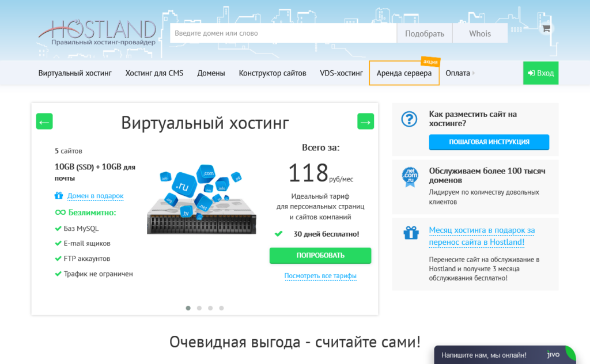This screenshot has width=590, height=364.
Task: Click the акция badge on Аренда сервера
Action: (x=430, y=61)
